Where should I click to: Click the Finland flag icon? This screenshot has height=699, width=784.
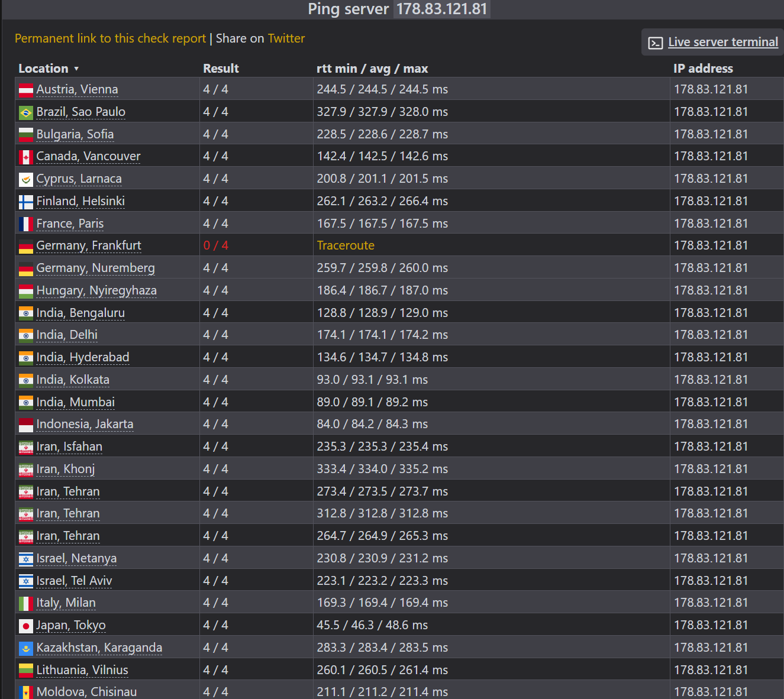26,202
